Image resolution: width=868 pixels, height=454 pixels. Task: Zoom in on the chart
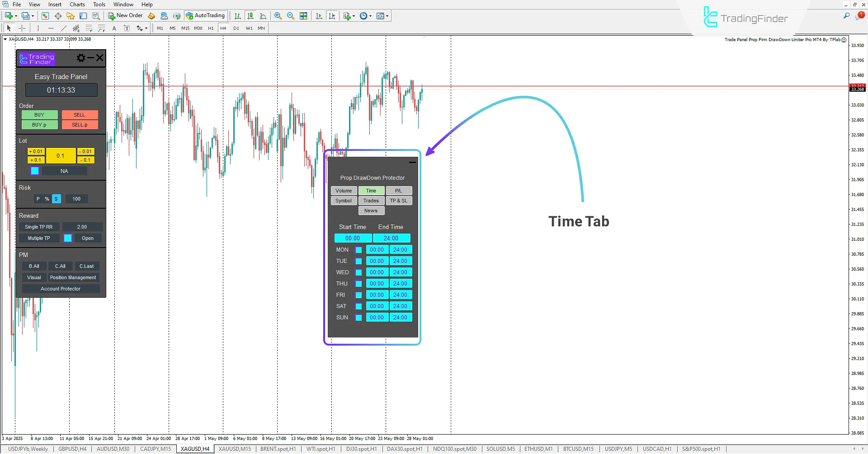pyautogui.click(x=278, y=15)
